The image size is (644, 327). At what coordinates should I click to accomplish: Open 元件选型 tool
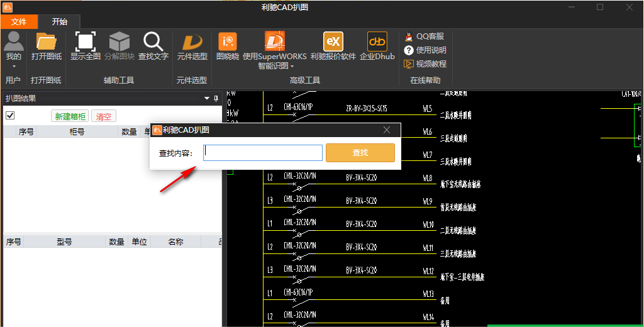pos(192,42)
